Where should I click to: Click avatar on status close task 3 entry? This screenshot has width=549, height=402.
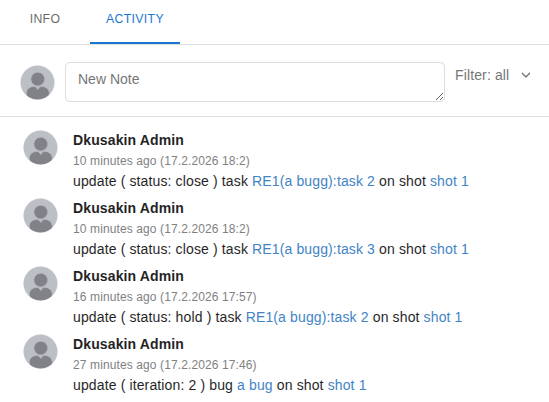[x=41, y=215]
